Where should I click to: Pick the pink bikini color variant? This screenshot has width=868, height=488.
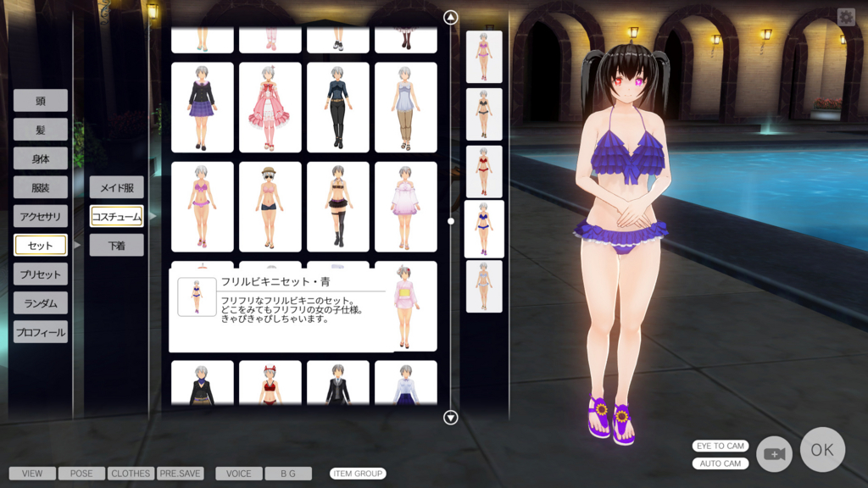click(484, 57)
